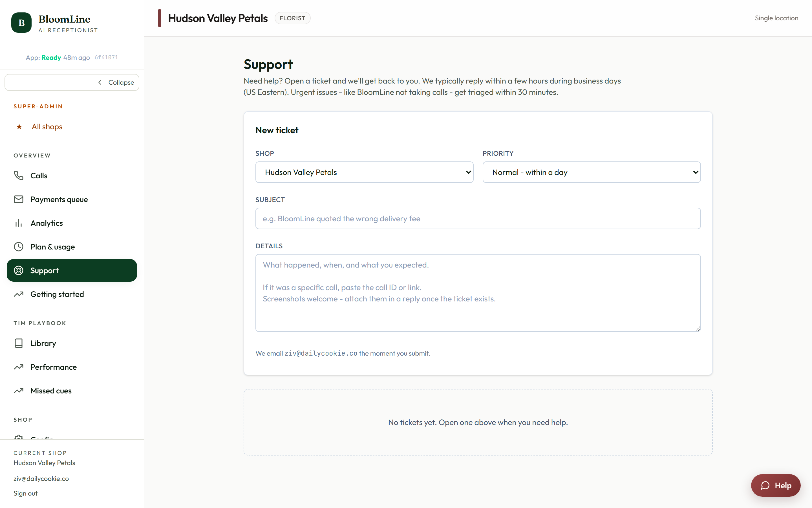Open the Priority dropdown

[x=592, y=172]
